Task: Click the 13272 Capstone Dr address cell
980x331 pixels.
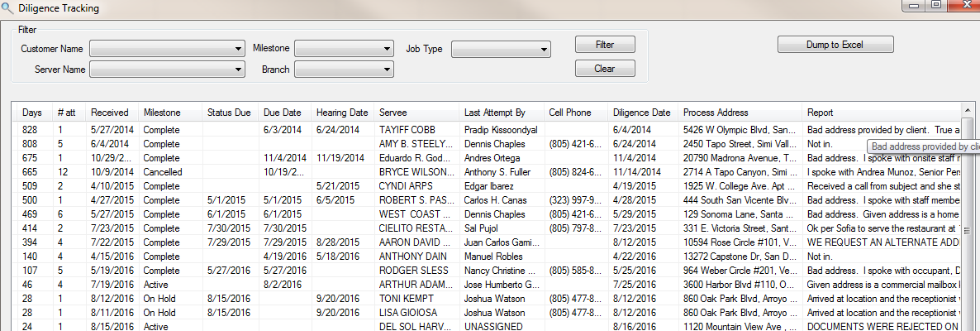Action: (740, 257)
